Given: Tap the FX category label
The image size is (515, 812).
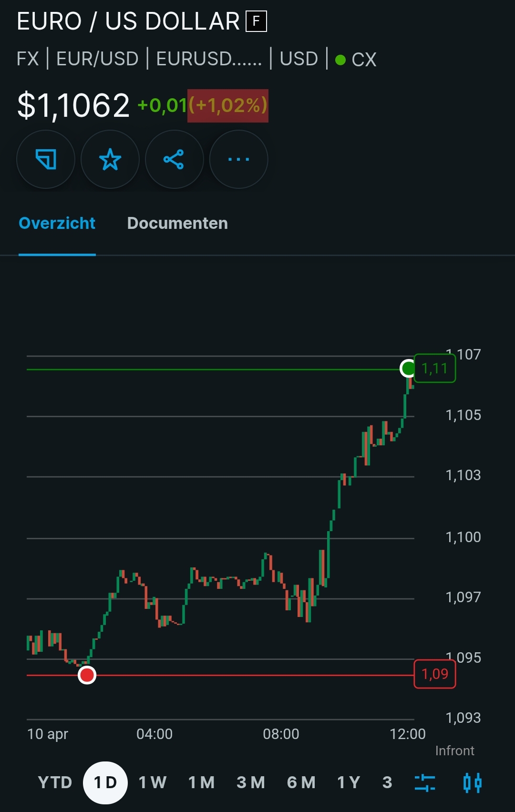Looking at the screenshot, I should point(28,59).
